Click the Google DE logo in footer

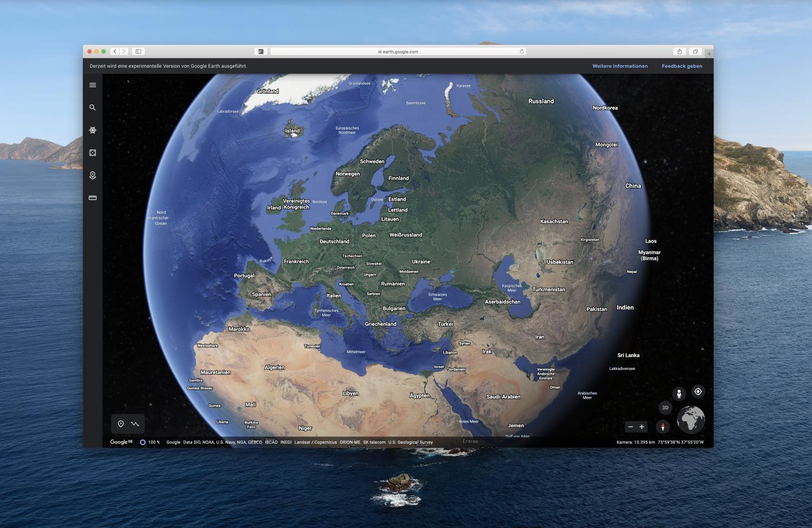(121, 442)
